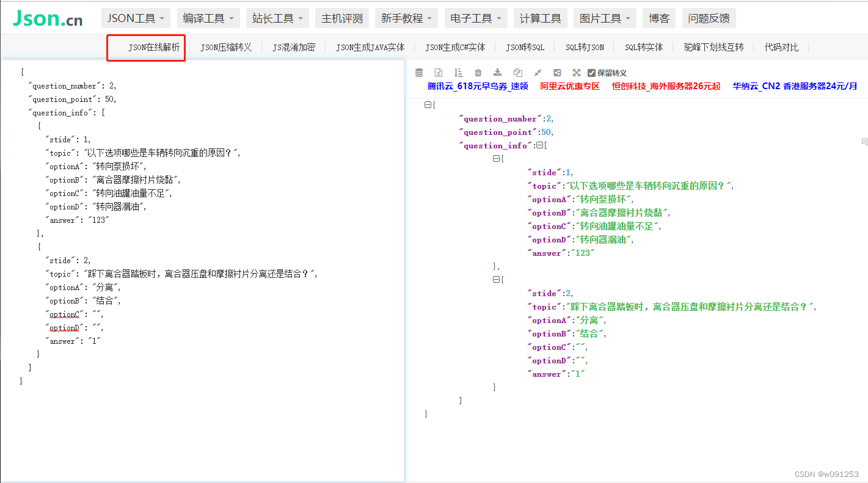Click the download icon in output toolbar

coord(498,73)
